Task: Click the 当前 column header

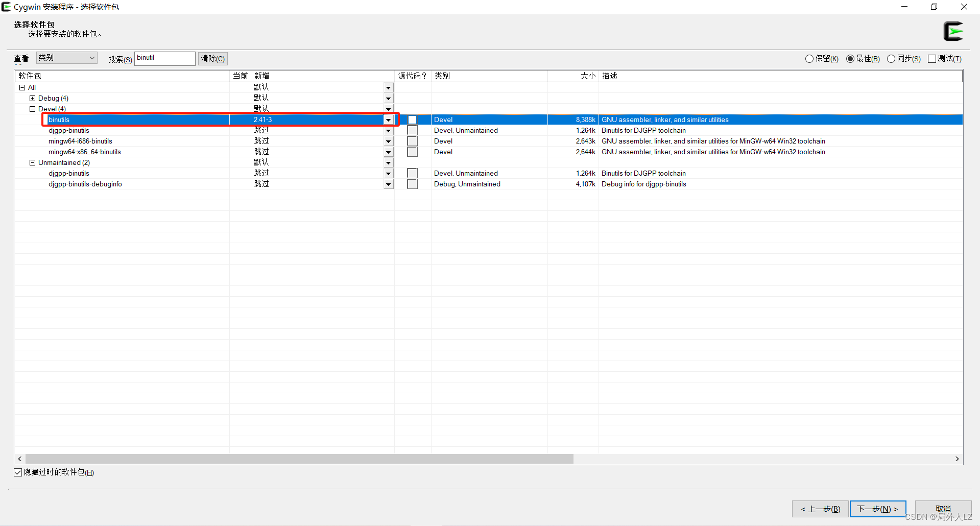Action: [x=240, y=76]
